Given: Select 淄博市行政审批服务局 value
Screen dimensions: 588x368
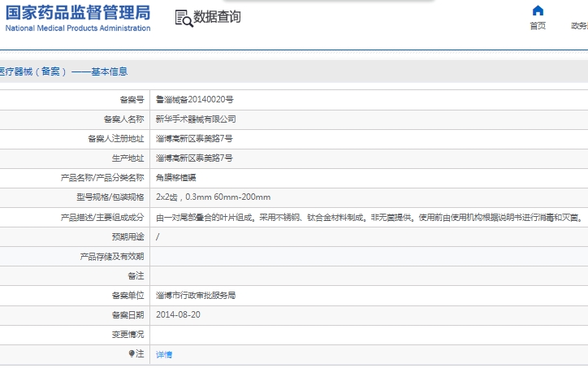Looking at the screenshot, I should coord(196,295).
